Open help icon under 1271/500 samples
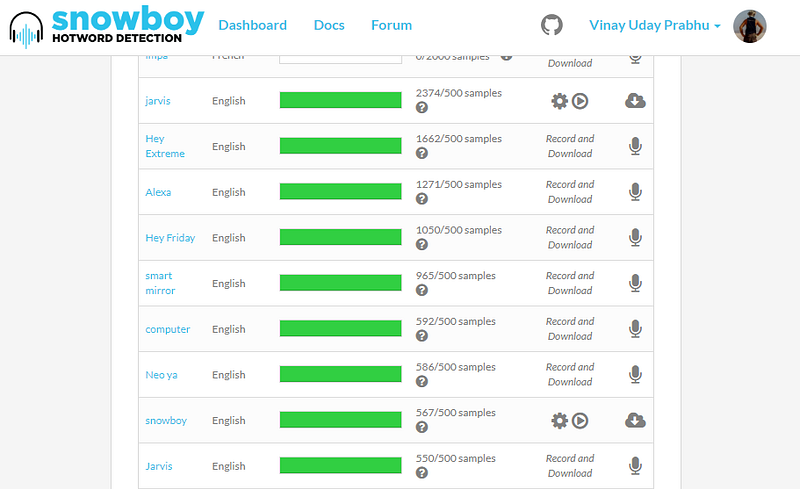 click(421, 199)
